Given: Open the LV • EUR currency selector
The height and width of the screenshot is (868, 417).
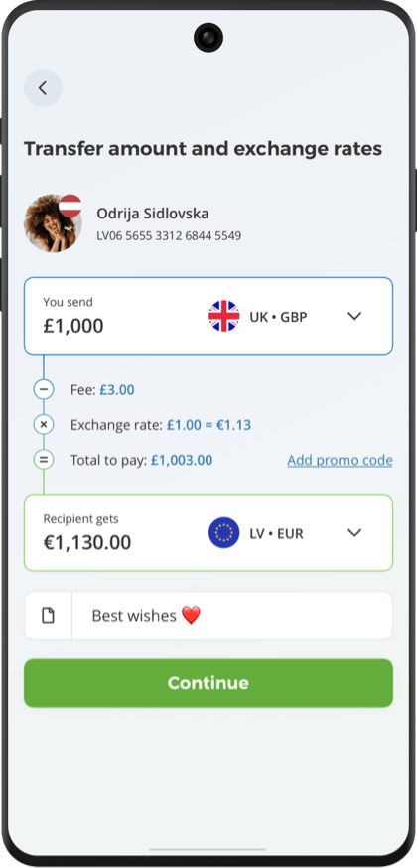Looking at the screenshot, I should point(285,533).
